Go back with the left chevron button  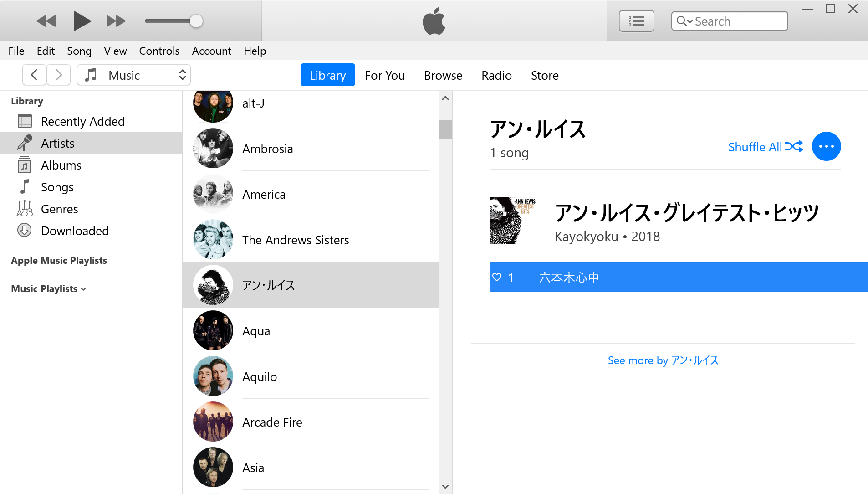(34, 75)
